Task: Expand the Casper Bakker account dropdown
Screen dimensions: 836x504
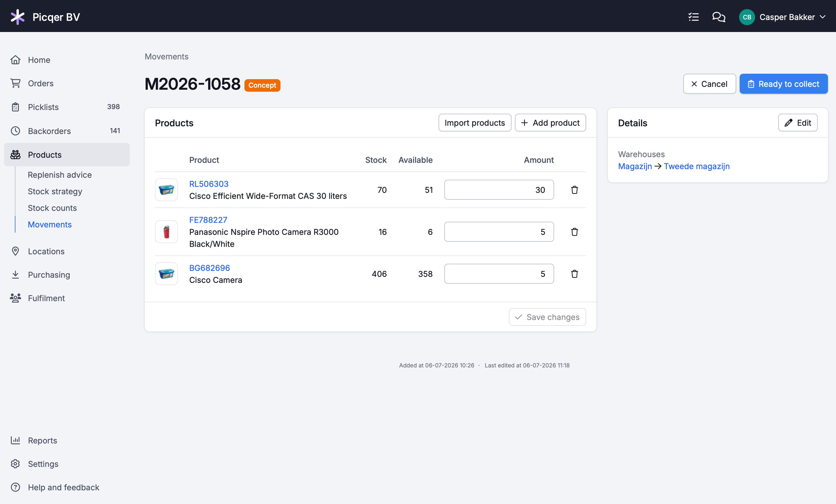Action: [823, 17]
